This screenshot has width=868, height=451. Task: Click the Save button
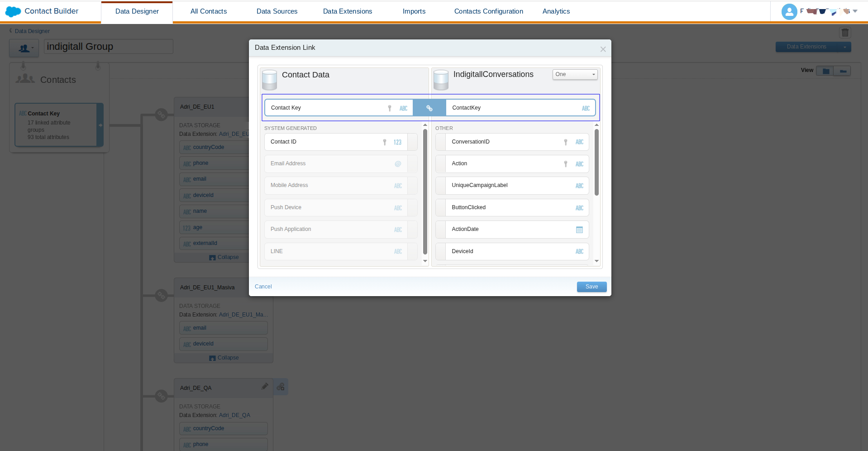point(591,287)
